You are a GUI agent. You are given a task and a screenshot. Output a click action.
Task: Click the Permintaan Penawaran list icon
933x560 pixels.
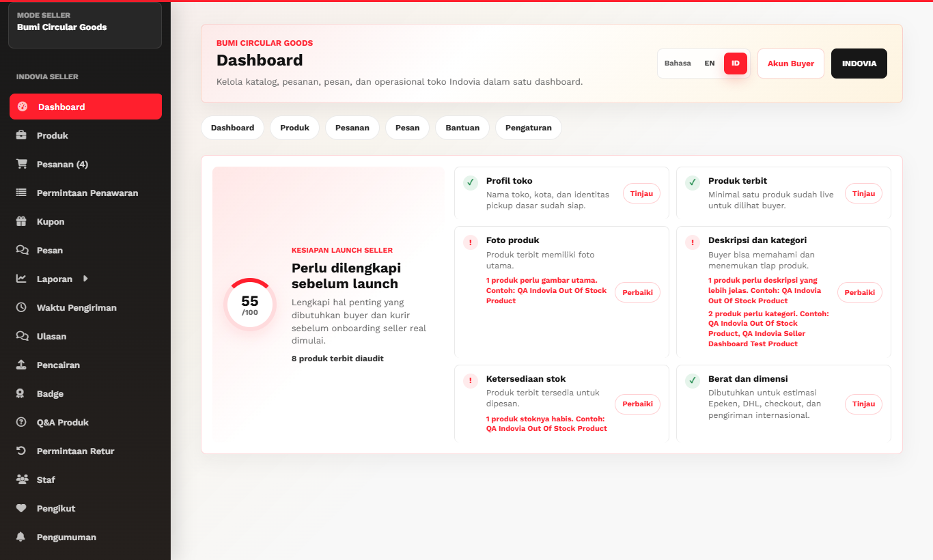[22, 193]
